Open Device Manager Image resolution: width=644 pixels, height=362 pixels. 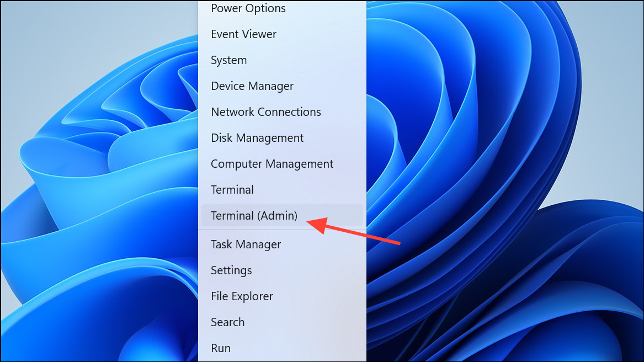tap(282, 86)
